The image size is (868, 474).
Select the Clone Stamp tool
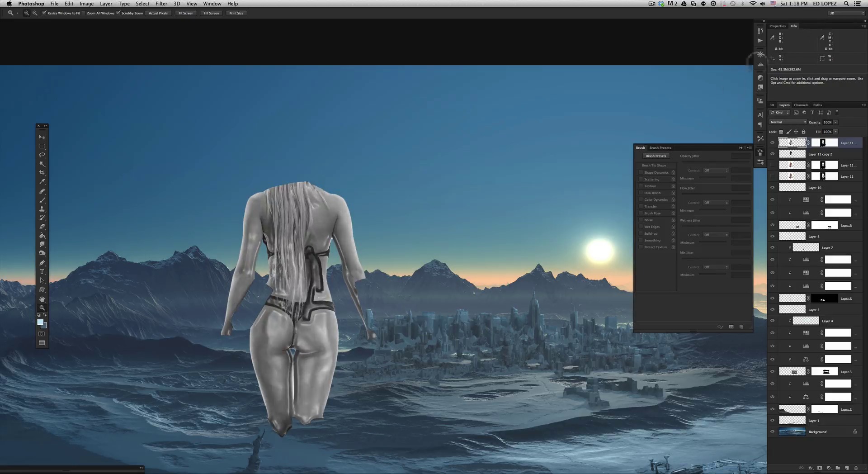click(42, 209)
